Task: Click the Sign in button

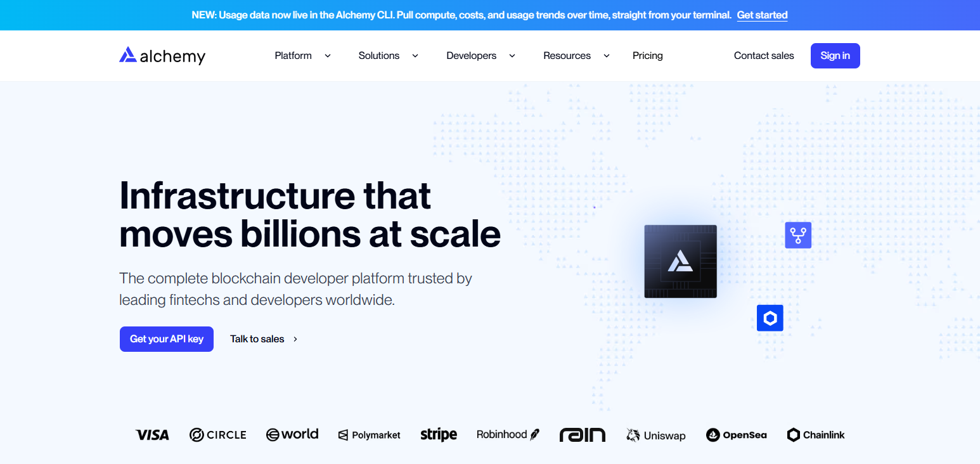Action: 835,56
